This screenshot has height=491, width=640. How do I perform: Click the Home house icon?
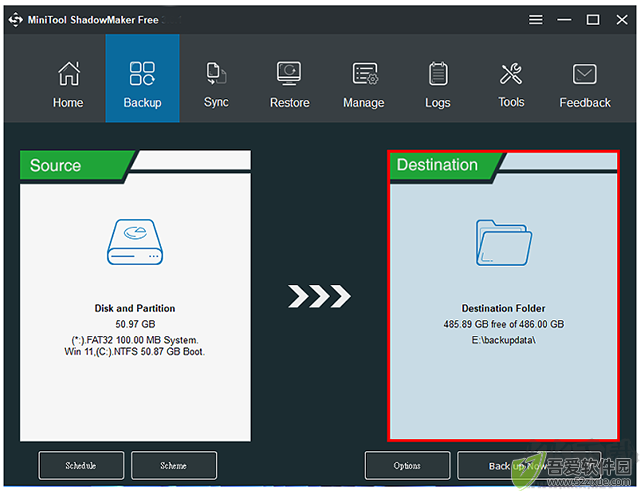point(69,74)
